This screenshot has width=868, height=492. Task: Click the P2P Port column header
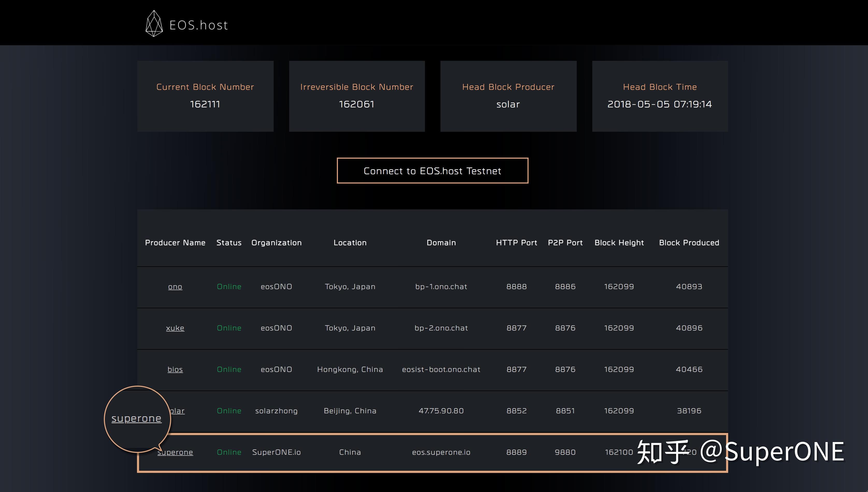(x=565, y=243)
